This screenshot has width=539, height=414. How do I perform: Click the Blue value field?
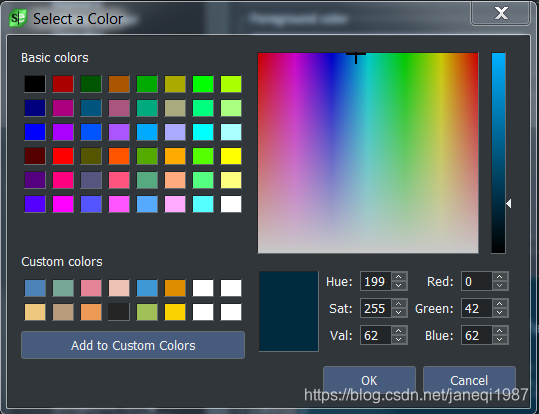point(477,335)
